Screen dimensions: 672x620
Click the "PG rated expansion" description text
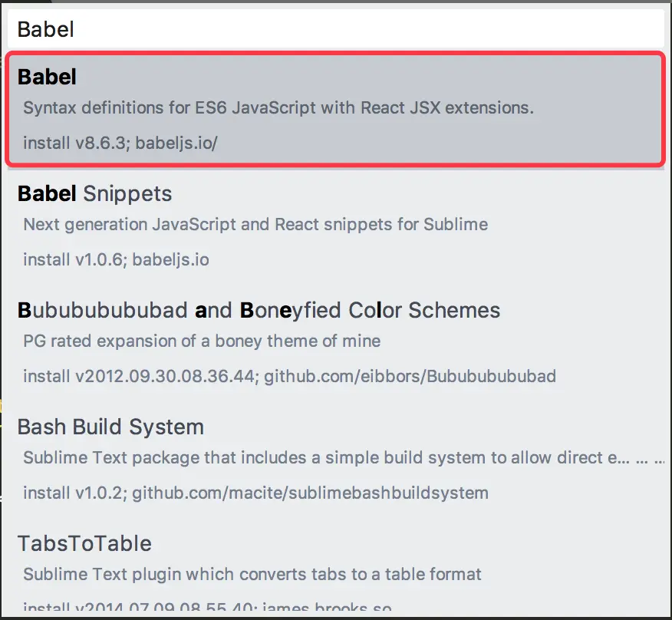click(202, 341)
